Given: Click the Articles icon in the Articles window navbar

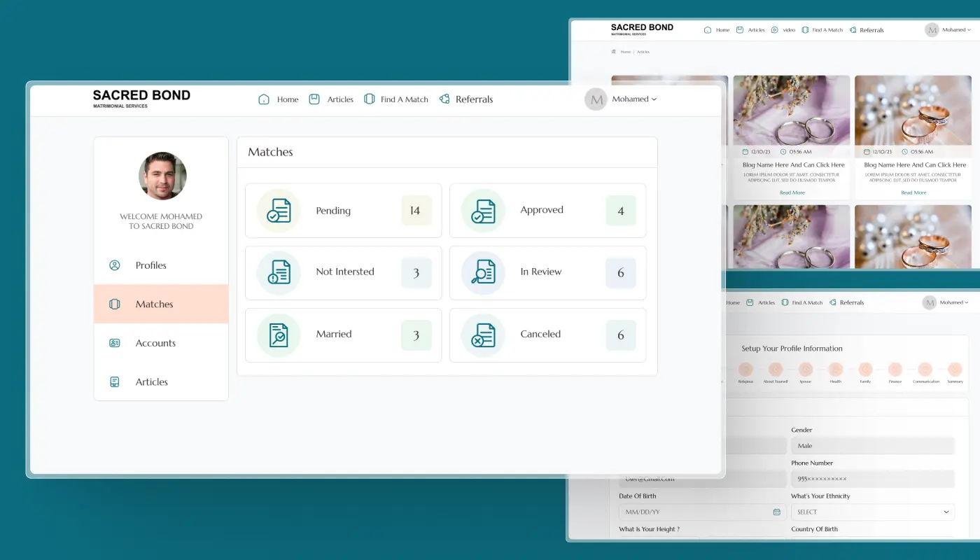Looking at the screenshot, I should [x=740, y=30].
